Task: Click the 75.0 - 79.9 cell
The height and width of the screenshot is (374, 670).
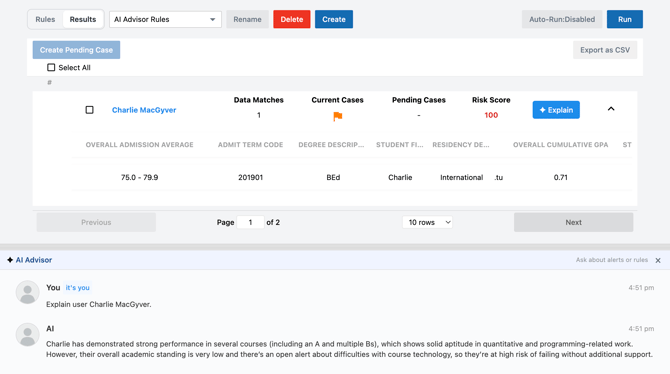Action: pos(139,177)
